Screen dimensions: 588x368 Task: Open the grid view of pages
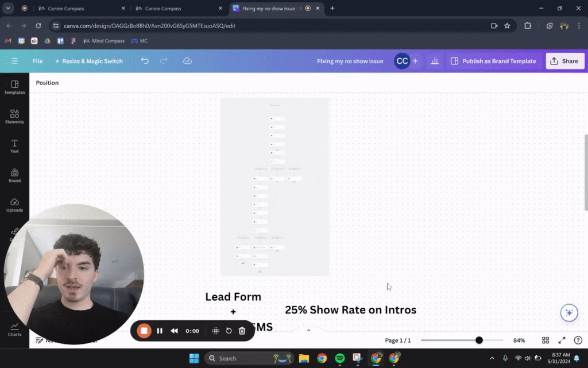(545, 340)
